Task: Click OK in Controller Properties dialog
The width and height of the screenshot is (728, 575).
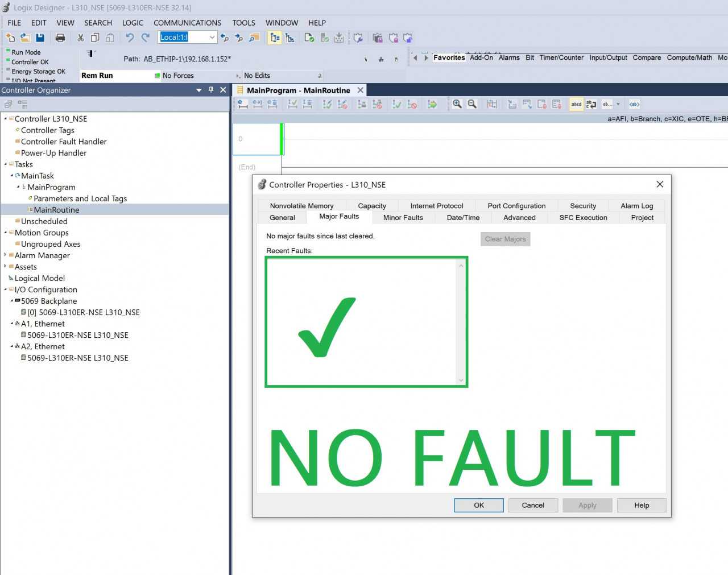Action: click(479, 505)
